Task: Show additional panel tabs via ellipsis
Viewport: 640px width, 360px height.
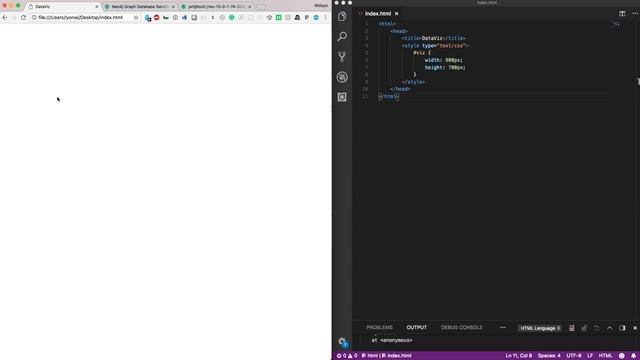Action: 502,327
